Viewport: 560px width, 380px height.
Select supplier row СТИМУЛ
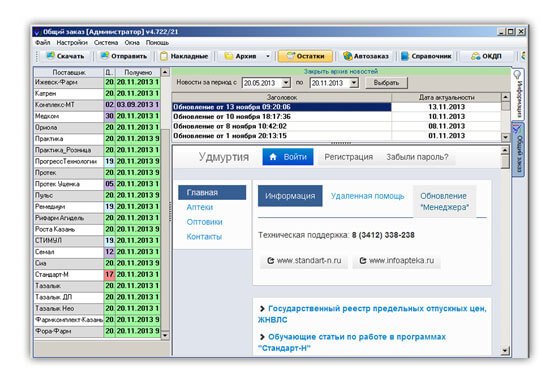point(97,240)
